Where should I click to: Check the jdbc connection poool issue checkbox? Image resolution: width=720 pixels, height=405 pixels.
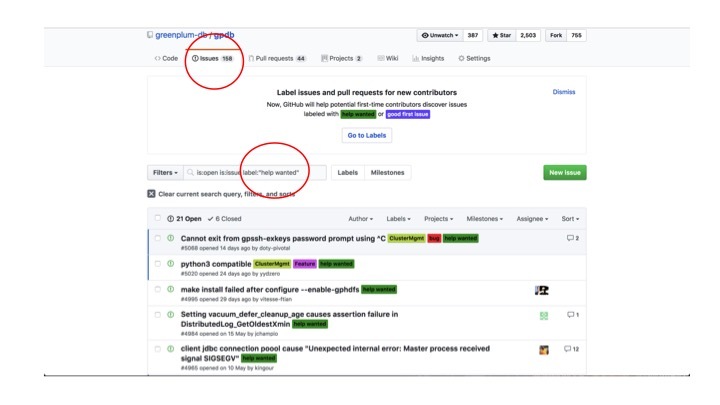(158, 349)
